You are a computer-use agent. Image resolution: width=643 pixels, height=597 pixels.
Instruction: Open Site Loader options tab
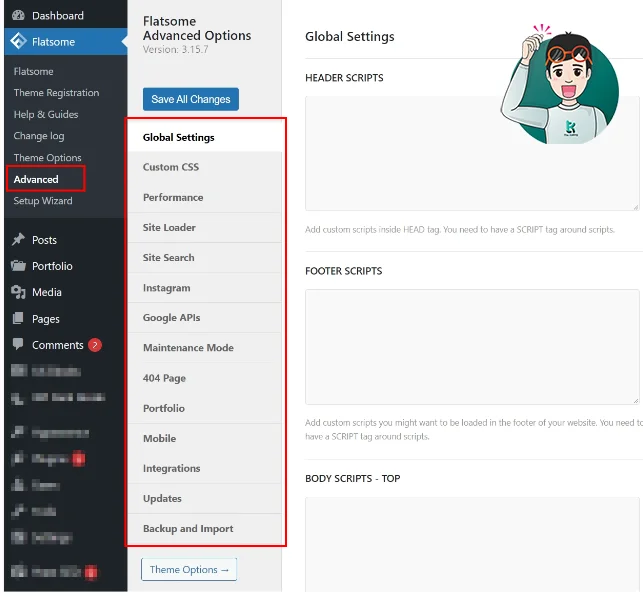[205, 228]
